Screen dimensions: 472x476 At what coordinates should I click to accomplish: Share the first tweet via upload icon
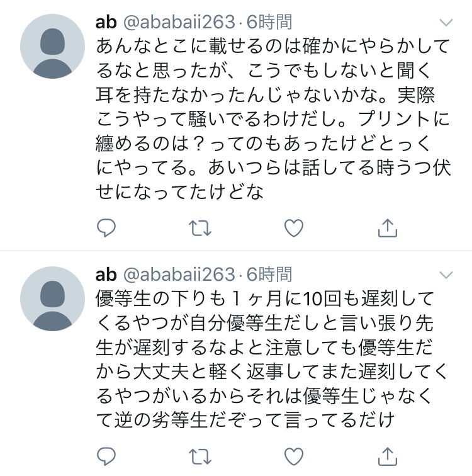[x=388, y=227]
